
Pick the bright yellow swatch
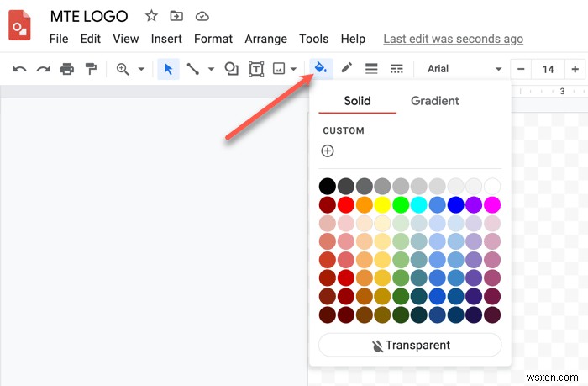click(x=382, y=204)
